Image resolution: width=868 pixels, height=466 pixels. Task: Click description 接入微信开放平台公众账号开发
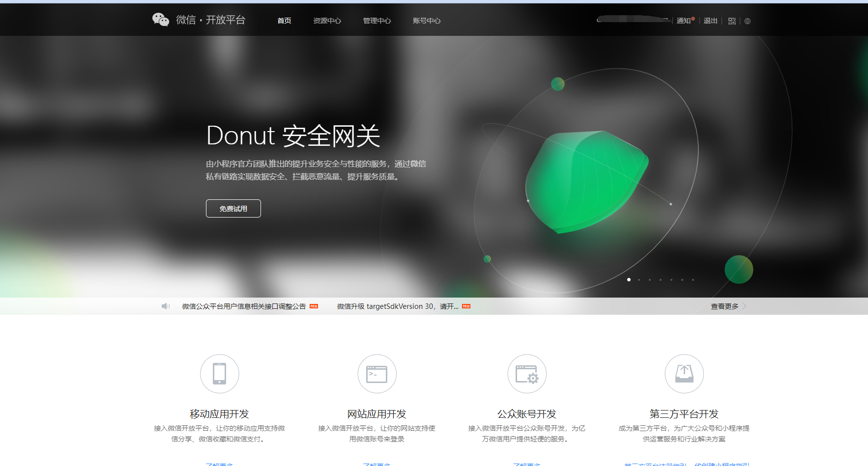(x=527, y=434)
